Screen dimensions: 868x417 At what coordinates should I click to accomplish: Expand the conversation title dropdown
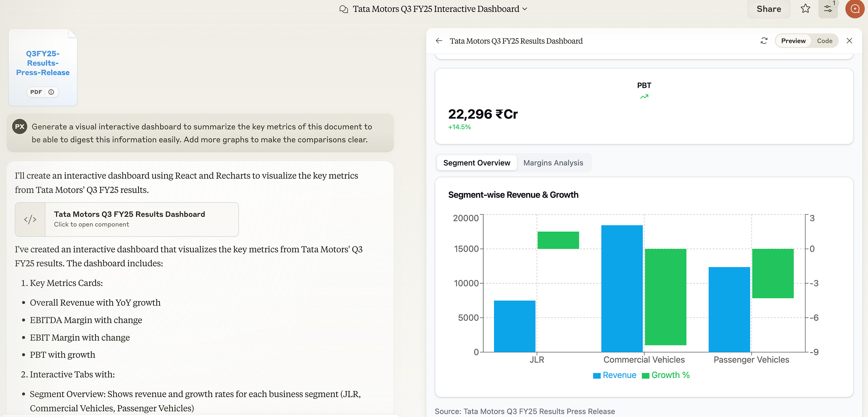pyautogui.click(x=525, y=9)
